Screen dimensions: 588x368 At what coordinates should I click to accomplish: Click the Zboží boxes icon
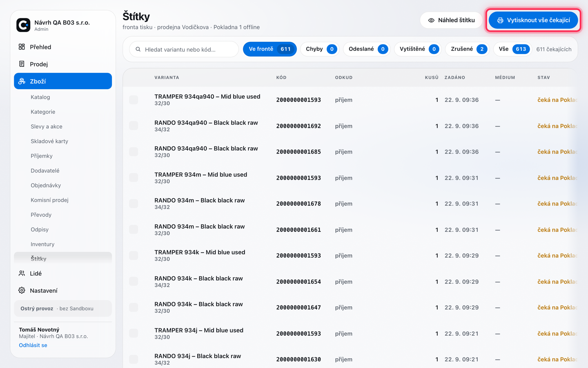22,81
